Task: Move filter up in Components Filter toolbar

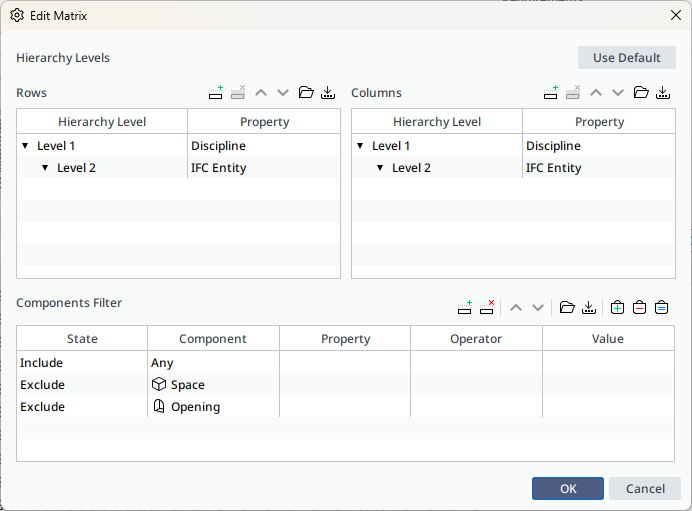Action: pyautogui.click(x=516, y=308)
